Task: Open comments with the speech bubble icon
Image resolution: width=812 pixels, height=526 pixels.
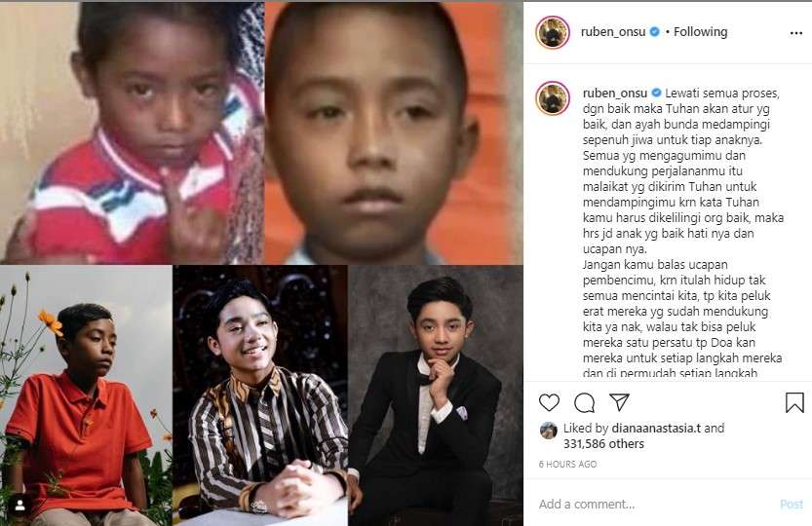Action: click(x=584, y=403)
